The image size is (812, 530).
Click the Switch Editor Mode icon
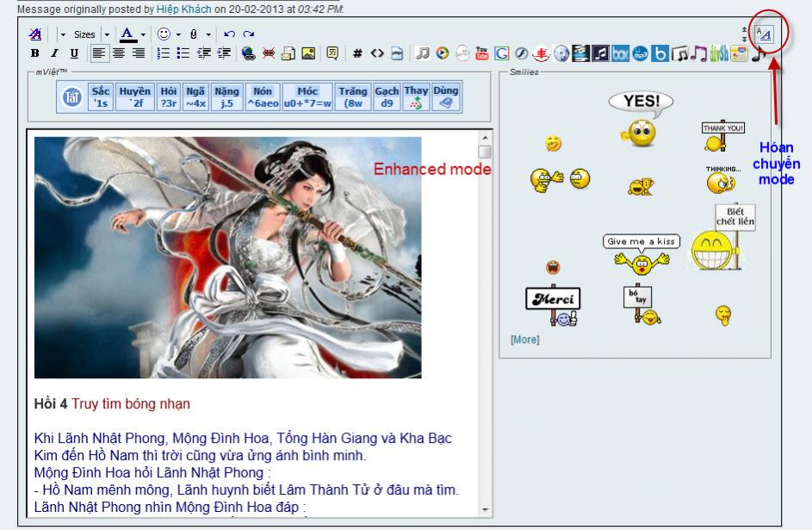[x=763, y=34]
